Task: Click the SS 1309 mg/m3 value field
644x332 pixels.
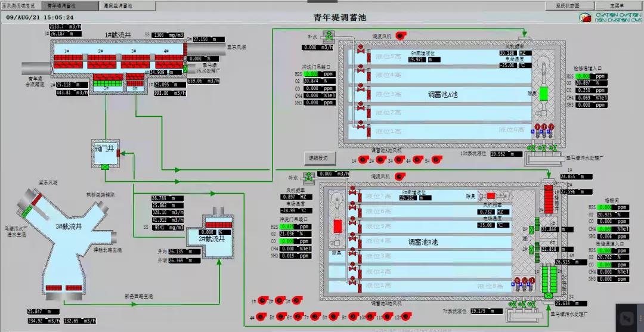Action: (167, 35)
